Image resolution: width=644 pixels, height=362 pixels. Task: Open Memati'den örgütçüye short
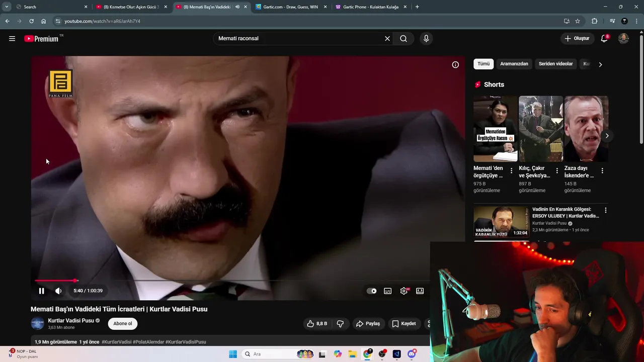(495, 129)
